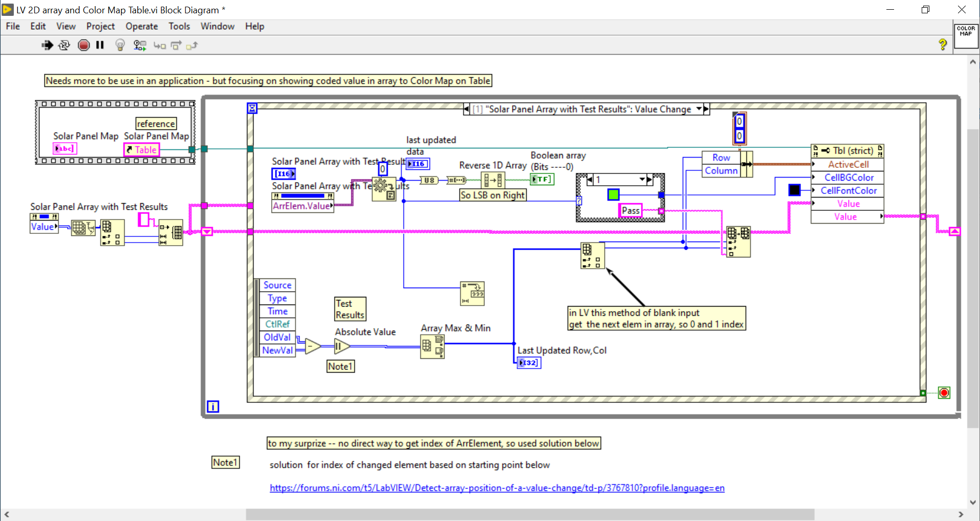This screenshot has height=521, width=980.
Task: Open the Project menu
Action: (x=100, y=26)
